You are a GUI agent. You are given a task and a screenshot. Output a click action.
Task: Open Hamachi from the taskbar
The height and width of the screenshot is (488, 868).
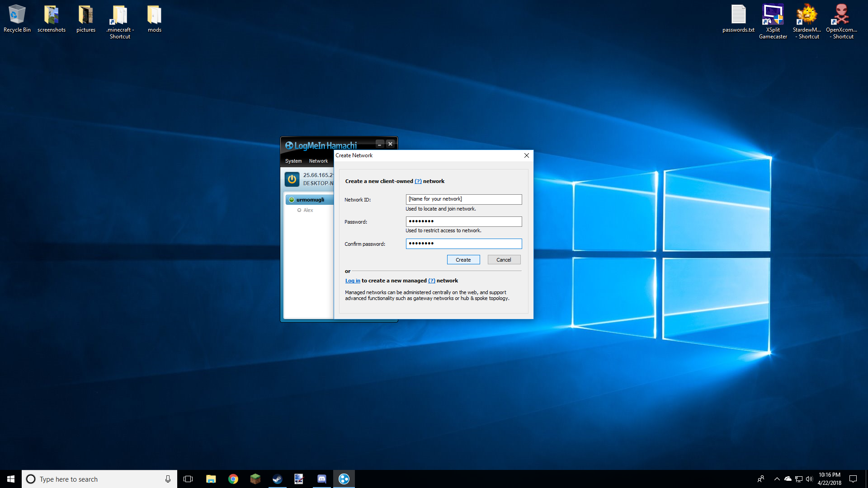pos(344,479)
